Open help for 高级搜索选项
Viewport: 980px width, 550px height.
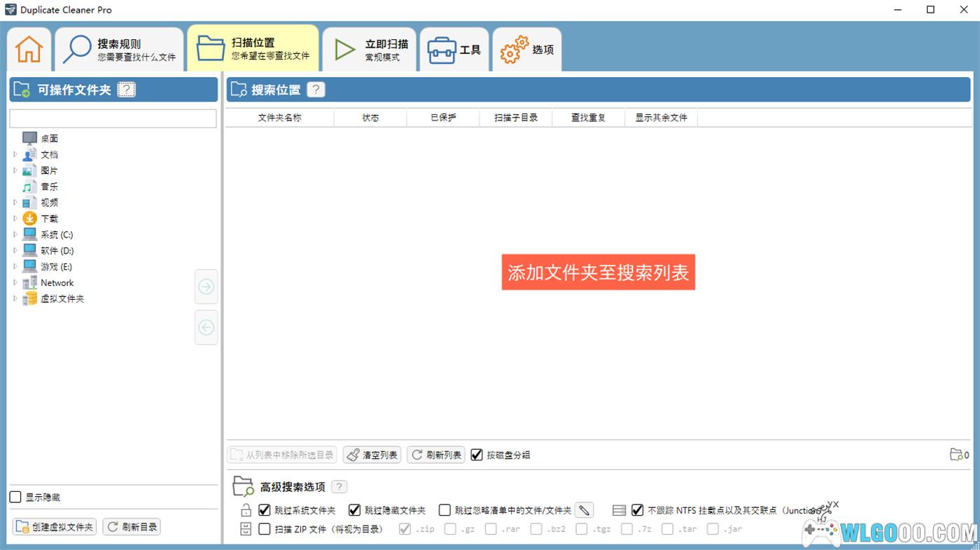339,487
